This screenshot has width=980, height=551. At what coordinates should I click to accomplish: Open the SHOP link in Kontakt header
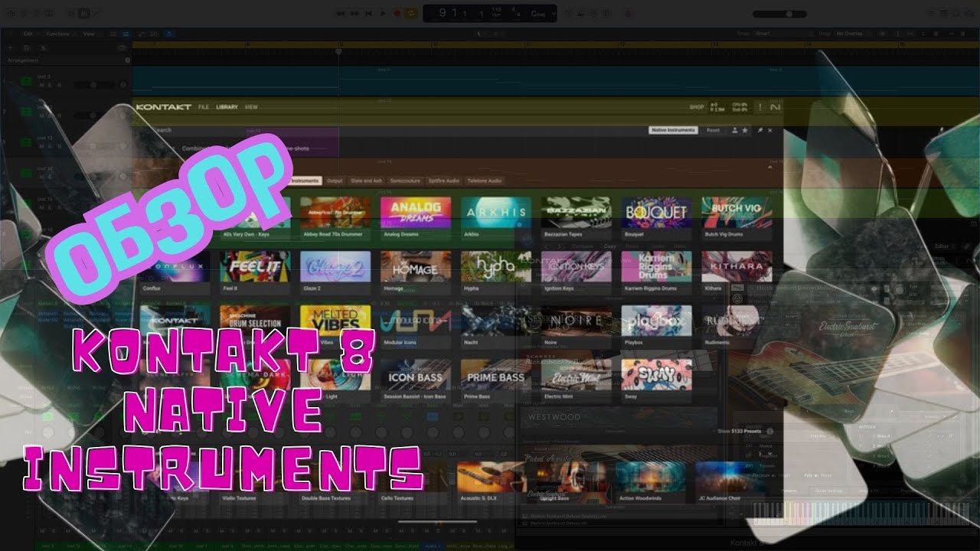[696, 107]
